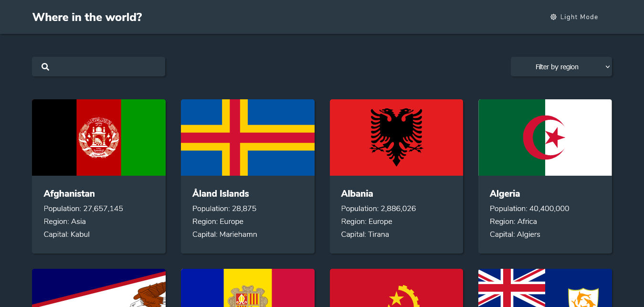Viewport: 644px width, 307px height.
Task: Open the Filter by region dropdown
Action: click(x=561, y=67)
